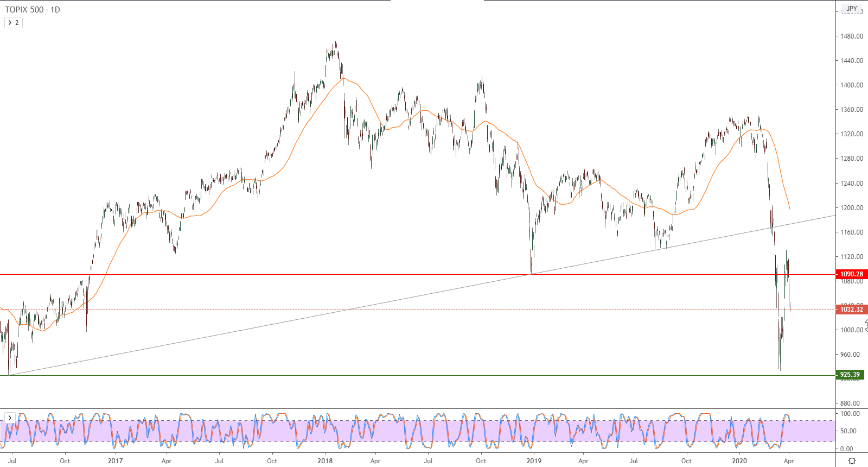The height and width of the screenshot is (467, 868).
Task: Click the 1120.00 price axis value
Action: pyautogui.click(x=852, y=257)
